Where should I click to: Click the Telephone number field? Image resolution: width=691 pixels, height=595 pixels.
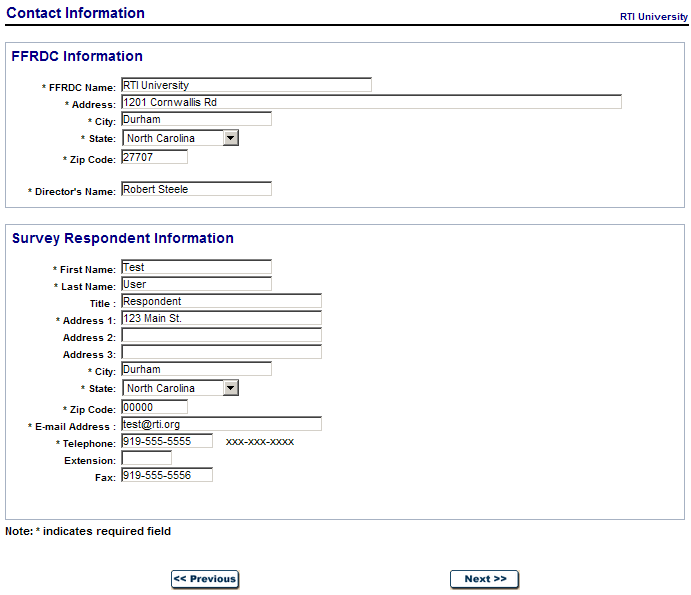click(x=167, y=441)
